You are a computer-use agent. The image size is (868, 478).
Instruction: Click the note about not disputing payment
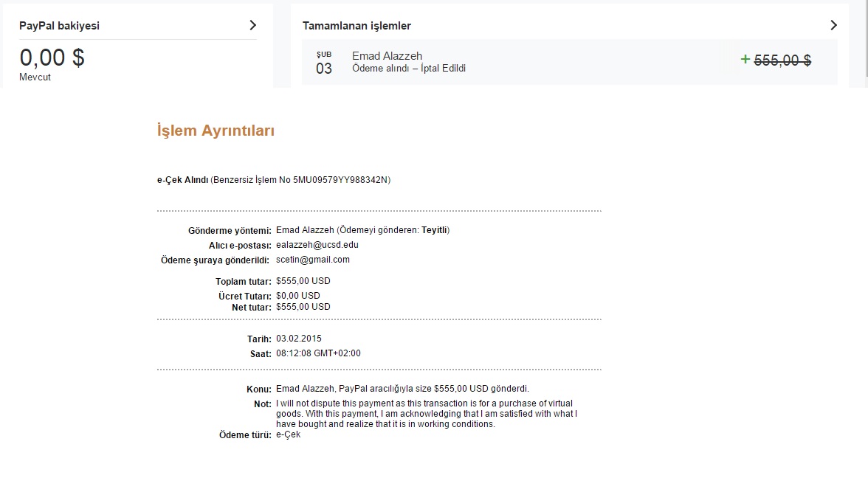tap(427, 414)
